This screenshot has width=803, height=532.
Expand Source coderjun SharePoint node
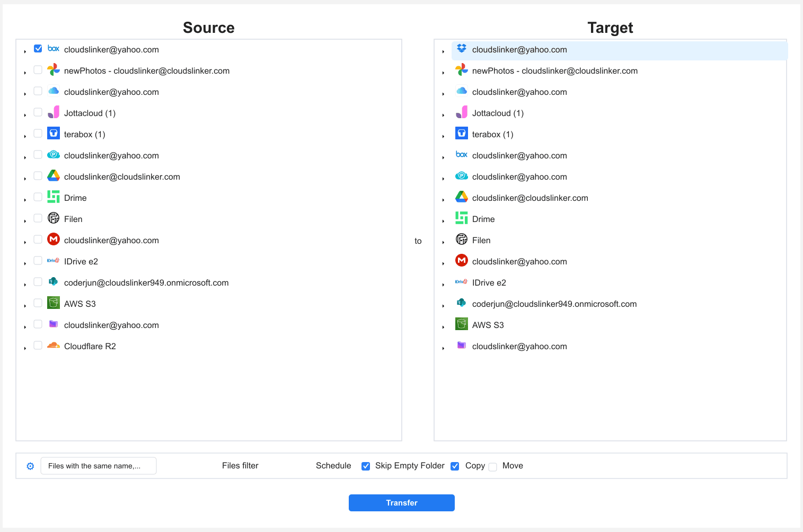[x=25, y=285]
